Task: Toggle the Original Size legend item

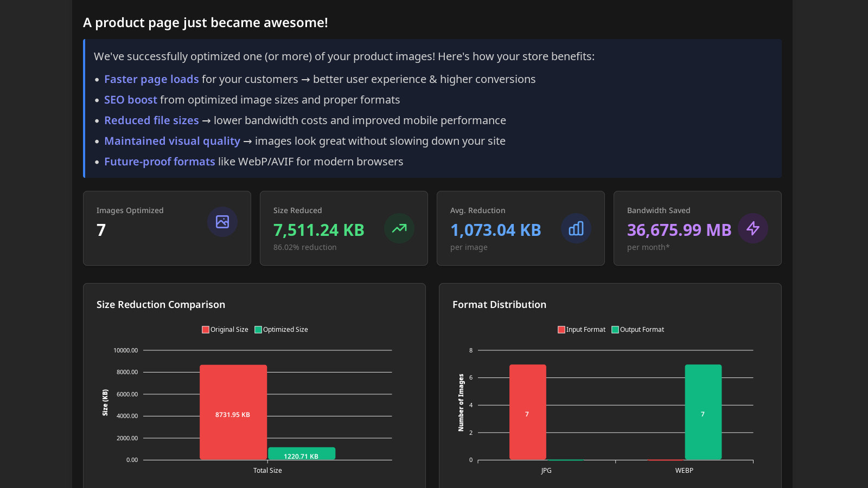Action: click(225, 330)
